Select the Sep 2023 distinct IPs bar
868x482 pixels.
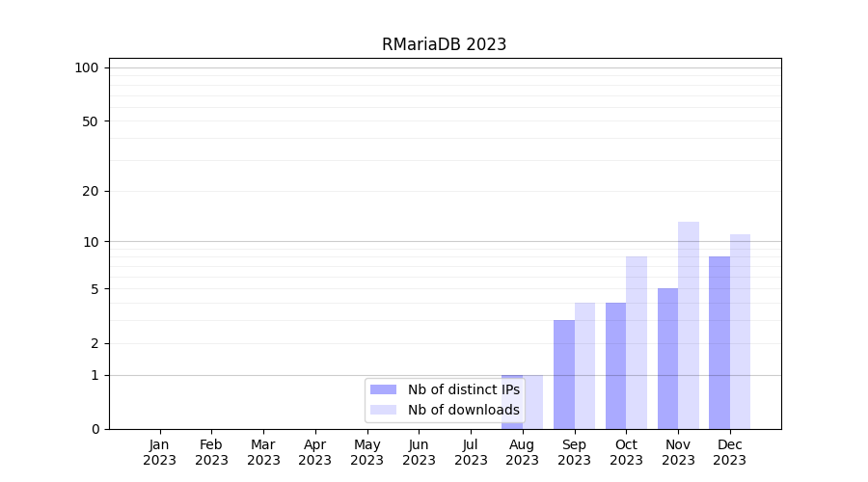point(564,374)
